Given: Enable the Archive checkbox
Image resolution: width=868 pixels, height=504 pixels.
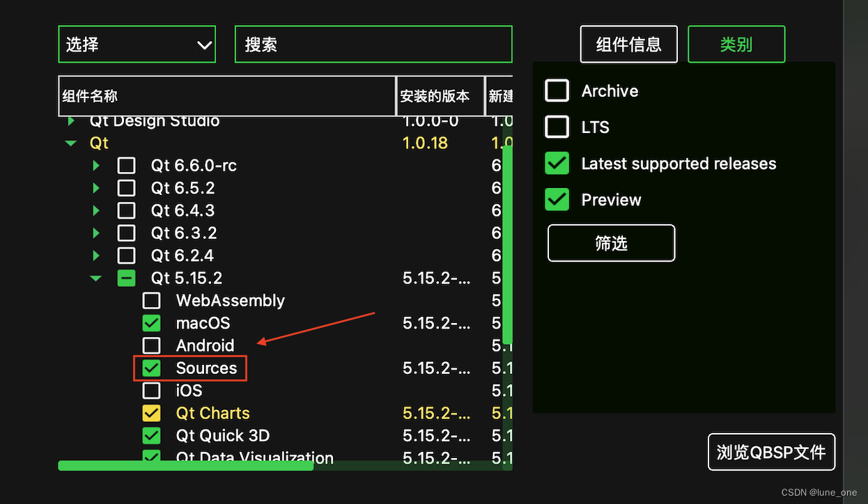Looking at the screenshot, I should pyautogui.click(x=557, y=90).
